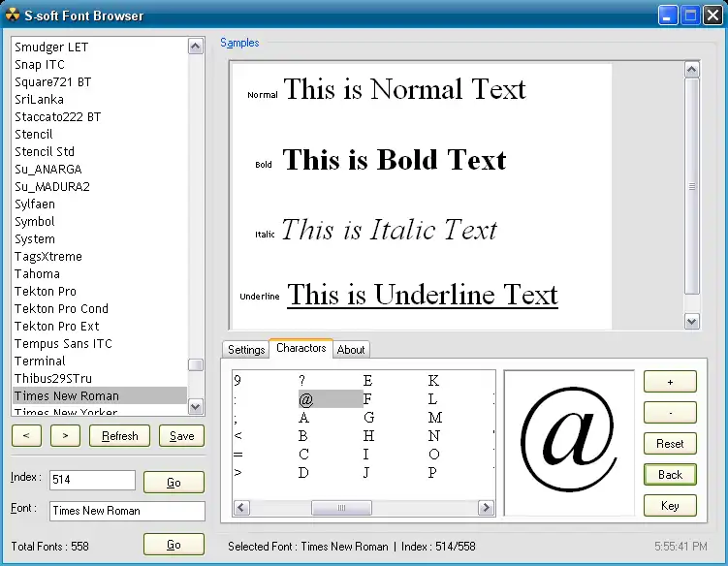This screenshot has height=566, width=728.
Task: Select Su_ANARGA in the font list
Action: [100, 169]
